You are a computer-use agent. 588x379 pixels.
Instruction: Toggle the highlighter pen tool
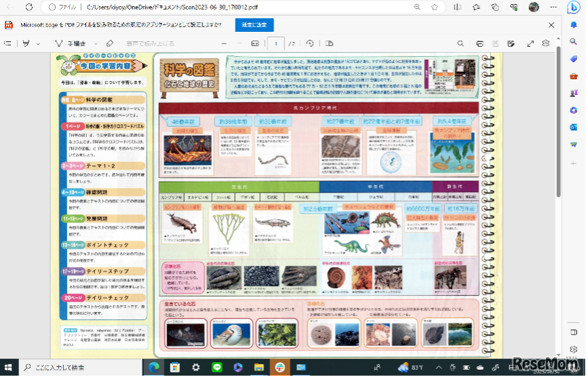point(26,43)
